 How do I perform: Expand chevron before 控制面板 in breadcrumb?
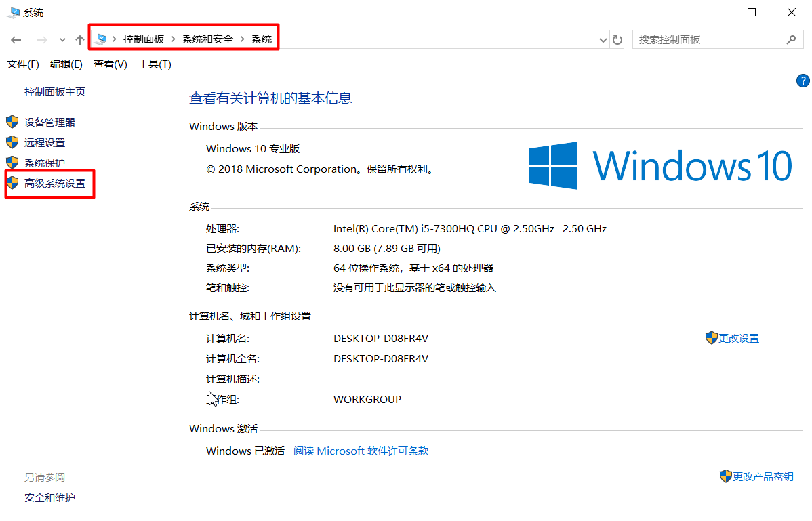(x=115, y=39)
